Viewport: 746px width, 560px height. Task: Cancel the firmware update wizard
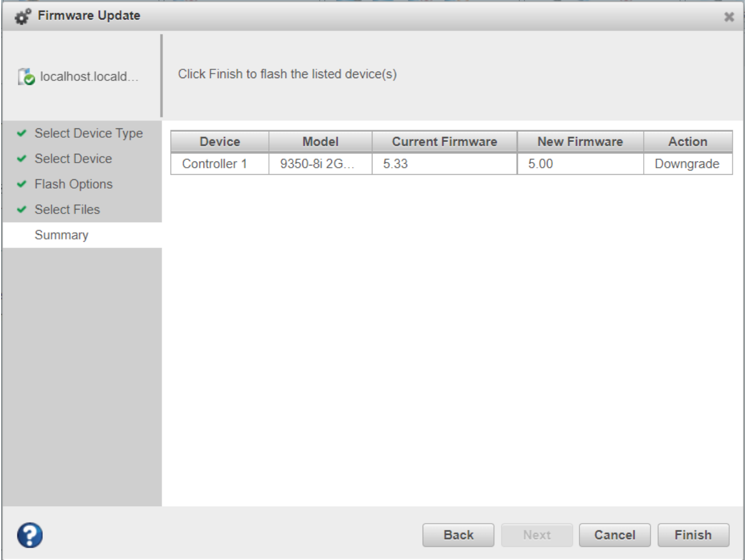tap(615, 535)
